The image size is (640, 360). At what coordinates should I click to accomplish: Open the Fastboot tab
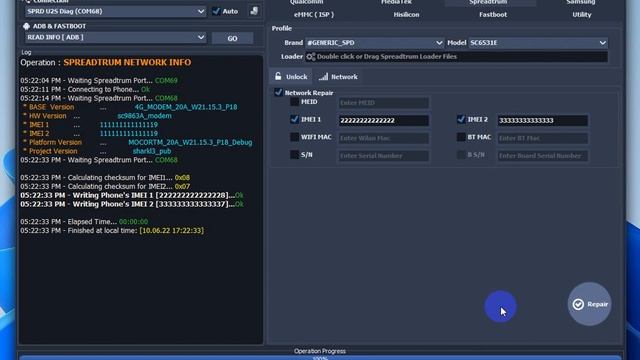point(493,15)
